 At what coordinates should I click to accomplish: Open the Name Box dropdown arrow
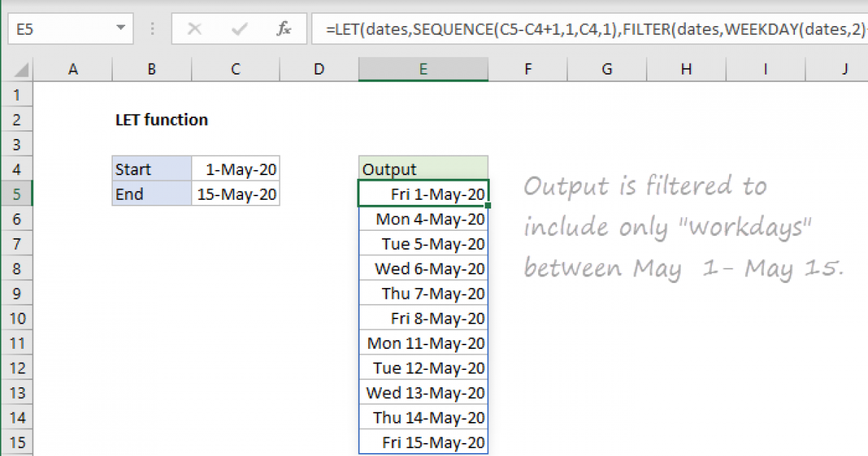point(119,29)
